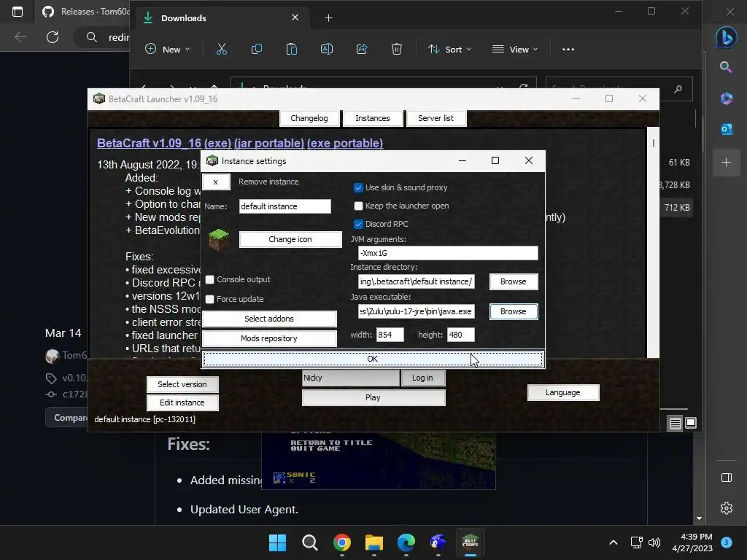Enable Console output checkbox
This screenshot has width=747, height=560.
pyautogui.click(x=209, y=279)
